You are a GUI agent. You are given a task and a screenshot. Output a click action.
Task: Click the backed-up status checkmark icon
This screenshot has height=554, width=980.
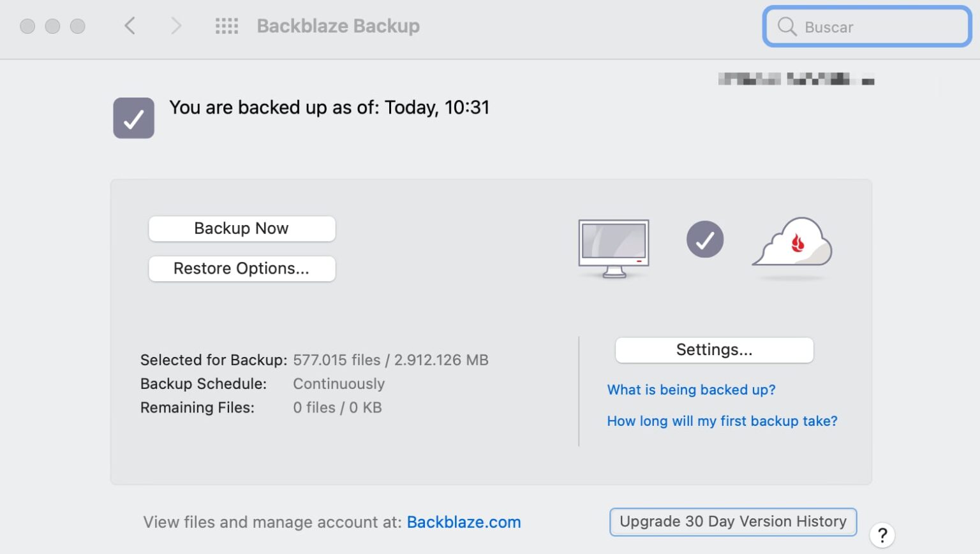pyautogui.click(x=133, y=117)
